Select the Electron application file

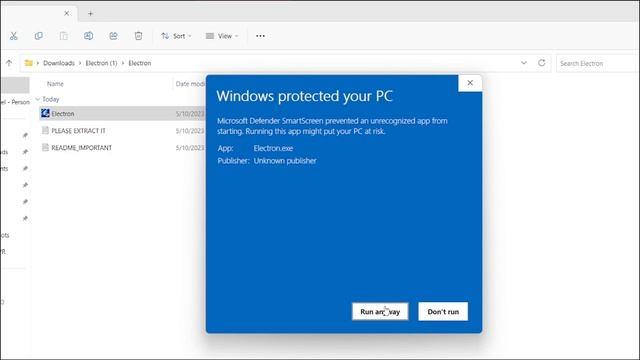click(121, 113)
